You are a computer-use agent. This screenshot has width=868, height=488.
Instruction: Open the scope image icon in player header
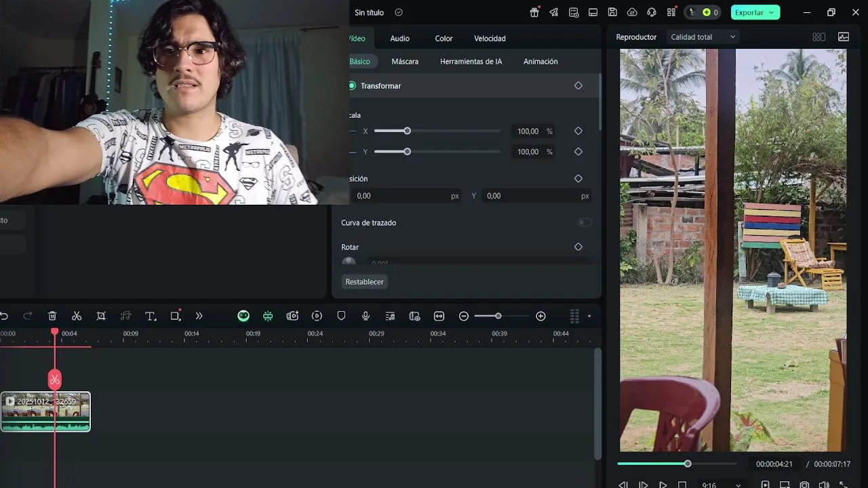point(844,37)
